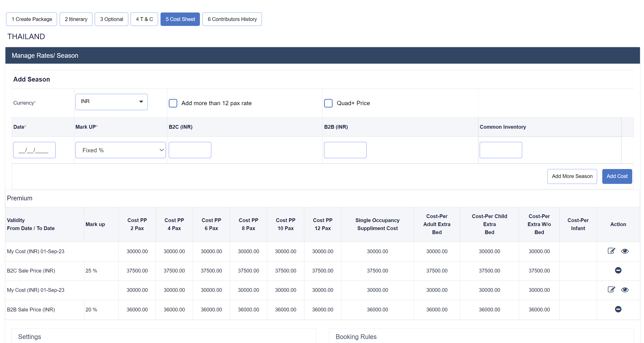This screenshot has height=343, width=644.
Task: View the first My Cost row details
Action: [624, 251]
